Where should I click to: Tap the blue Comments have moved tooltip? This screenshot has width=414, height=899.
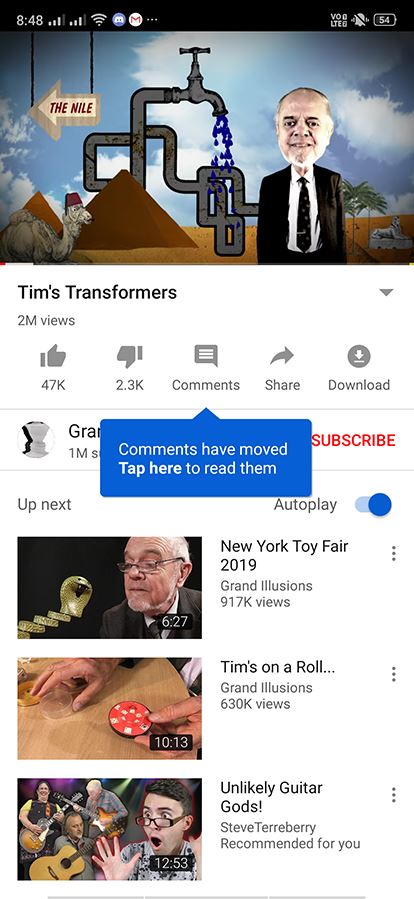pyautogui.click(x=206, y=458)
